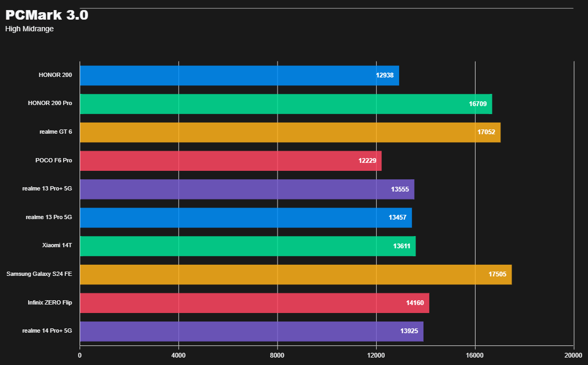The height and width of the screenshot is (365, 588).
Task: Click the Samsung Galaxy S24 FE bar
Action: coord(296,274)
